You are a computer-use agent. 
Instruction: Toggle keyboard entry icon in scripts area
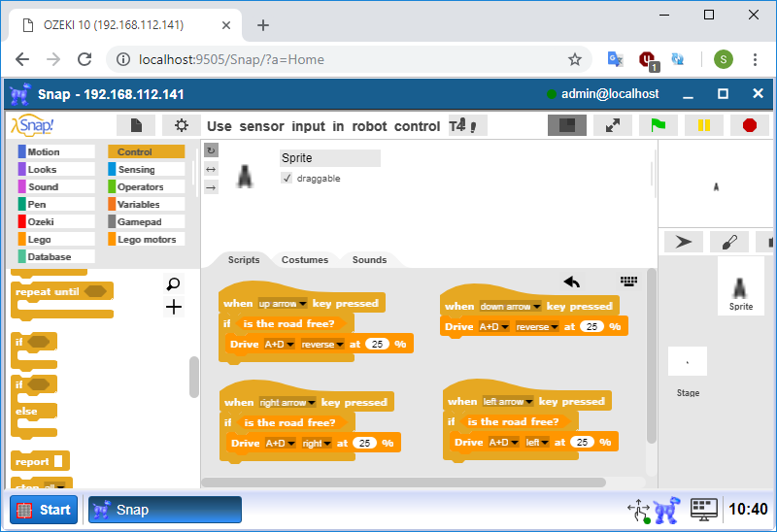point(628,281)
